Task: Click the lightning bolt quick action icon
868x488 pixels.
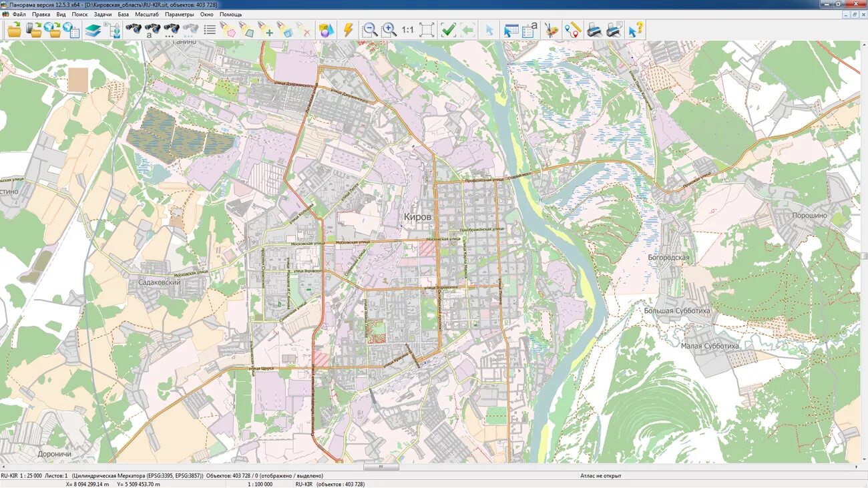Action: [x=348, y=29]
